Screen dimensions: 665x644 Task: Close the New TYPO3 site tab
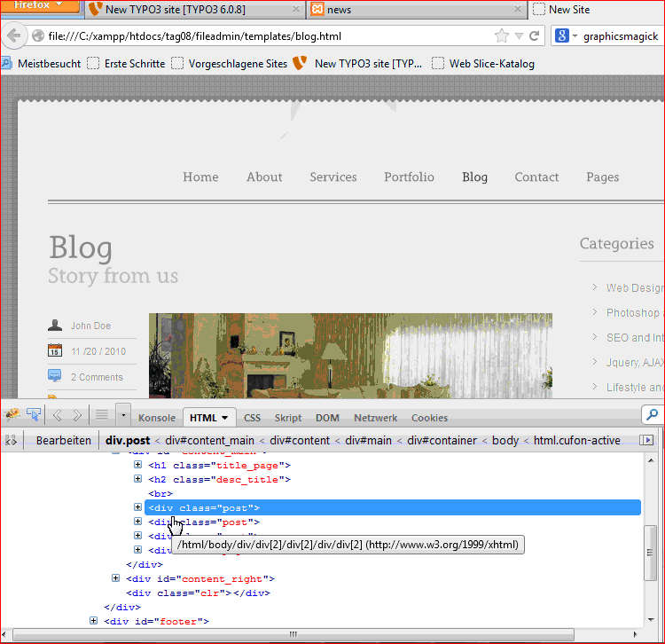(x=296, y=9)
